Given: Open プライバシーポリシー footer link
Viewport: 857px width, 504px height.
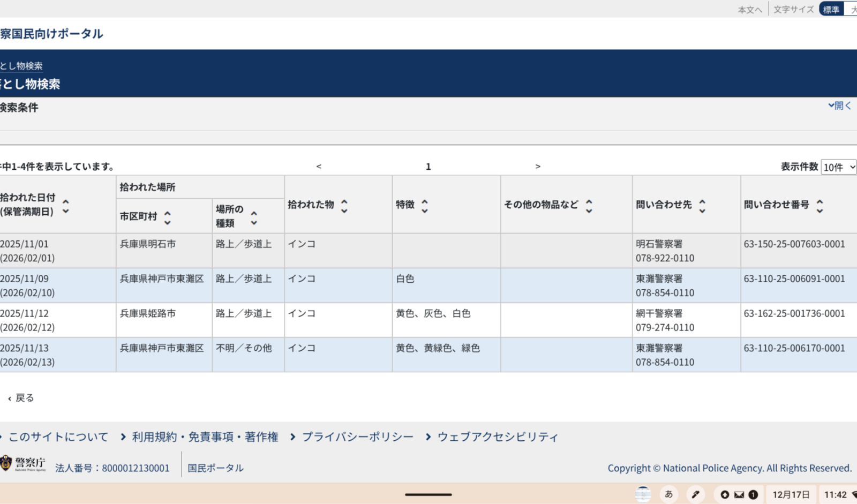Looking at the screenshot, I should click(x=357, y=437).
